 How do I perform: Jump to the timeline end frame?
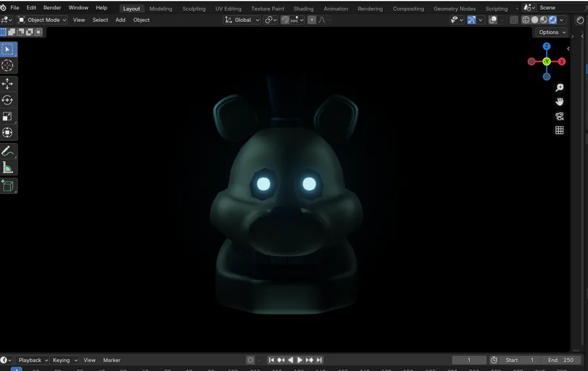[x=319, y=360]
